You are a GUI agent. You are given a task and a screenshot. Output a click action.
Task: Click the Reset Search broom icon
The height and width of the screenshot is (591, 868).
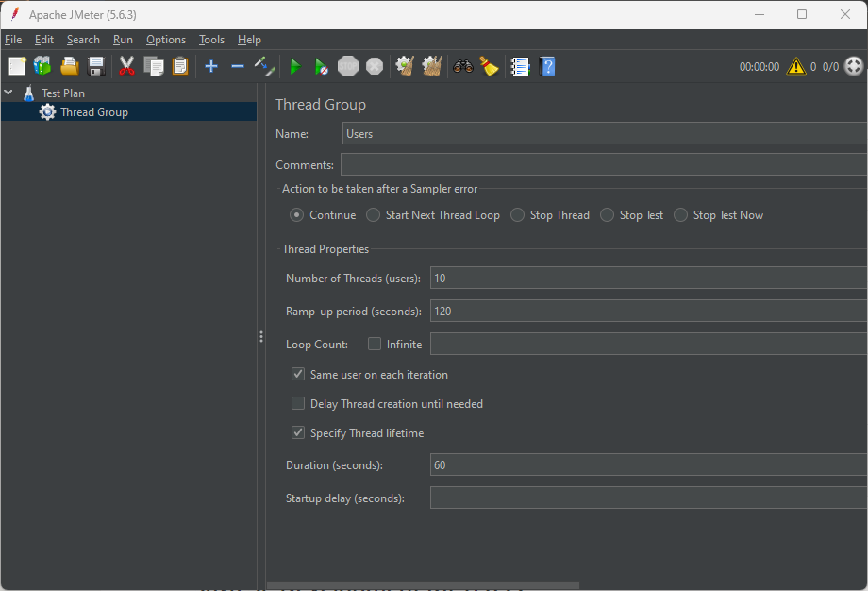[x=490, y=66]
